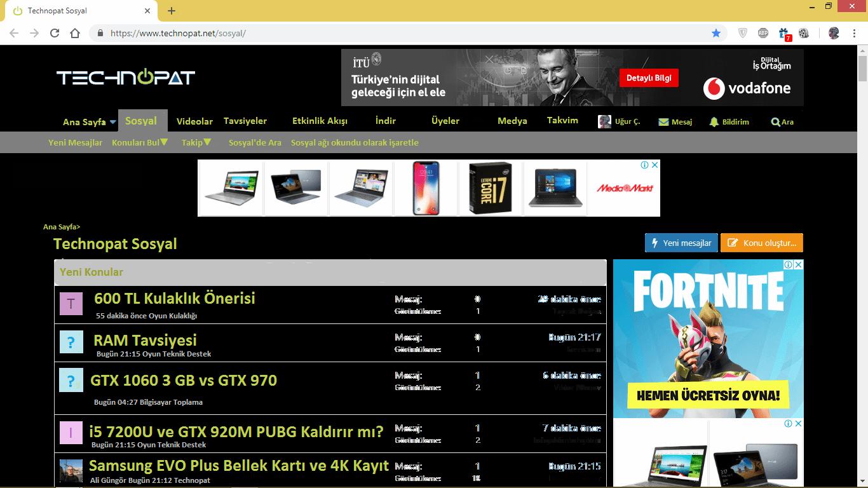Viewport: 868px width, 488px height.
Task: Open the Chrome profile avatar
Action: point(834,33)
